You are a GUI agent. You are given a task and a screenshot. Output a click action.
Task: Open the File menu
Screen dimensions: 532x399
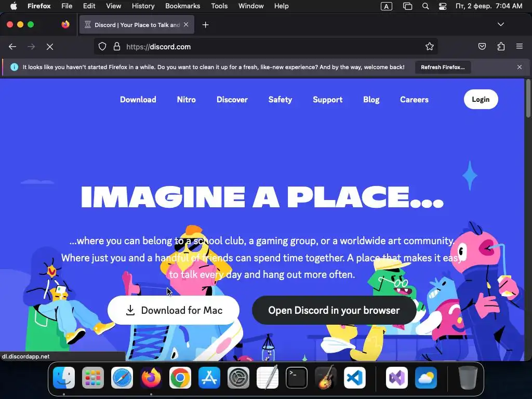(x=67, y=6)
